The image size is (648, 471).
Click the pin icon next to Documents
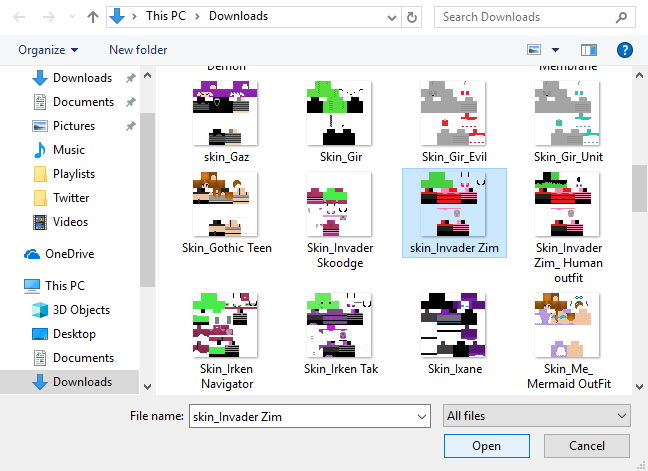[131, 102]
